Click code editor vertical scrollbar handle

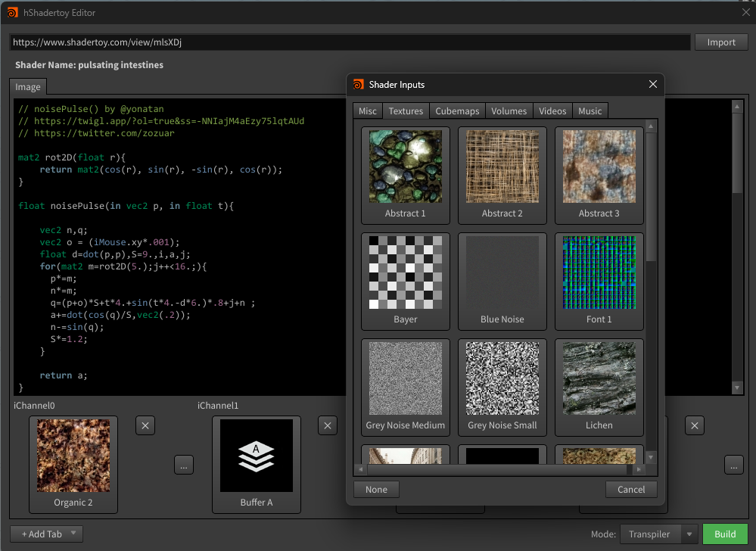pyautogui.click(x=737, y=154)
